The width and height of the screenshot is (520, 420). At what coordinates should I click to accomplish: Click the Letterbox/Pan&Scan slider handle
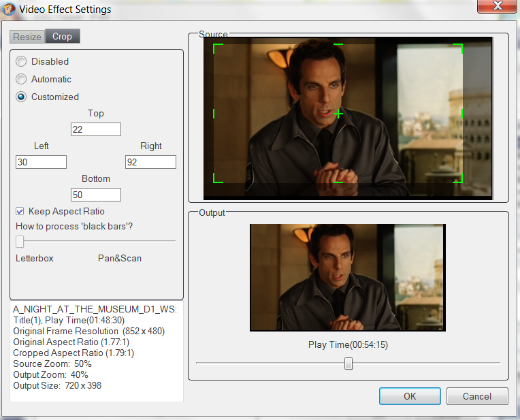point(20,241)
